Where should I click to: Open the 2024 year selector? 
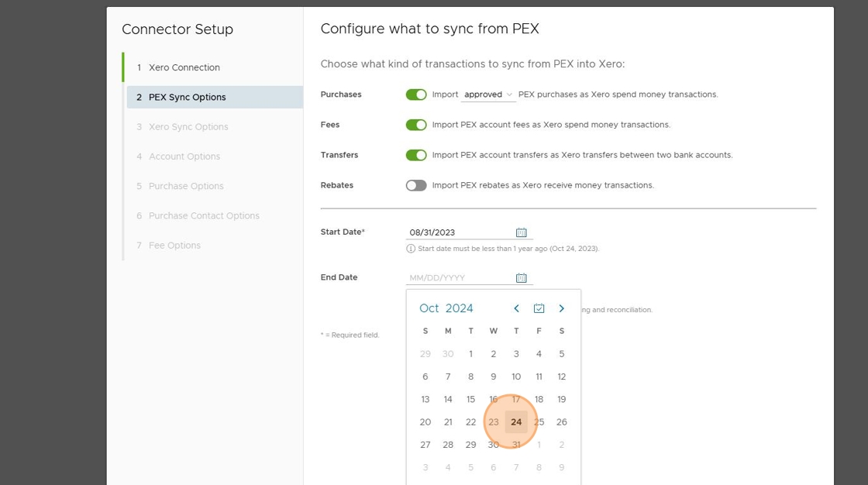pyautogui.click(x=460, y=308)
